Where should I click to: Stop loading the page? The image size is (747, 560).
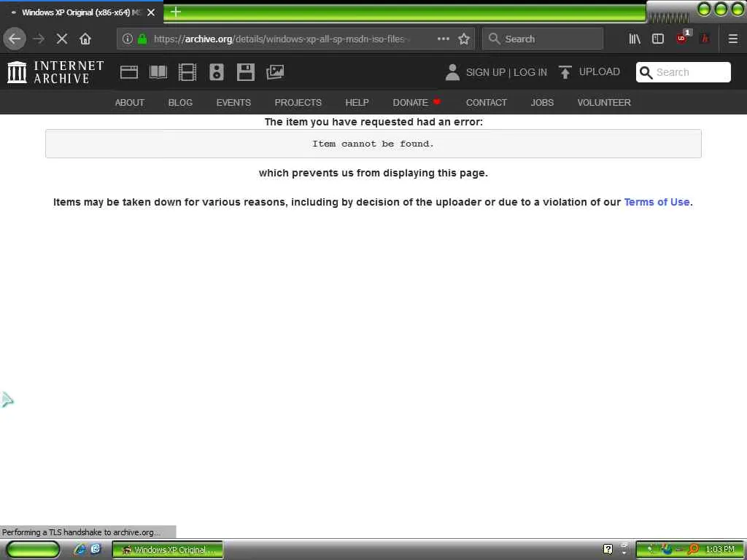tap(62, 39)
